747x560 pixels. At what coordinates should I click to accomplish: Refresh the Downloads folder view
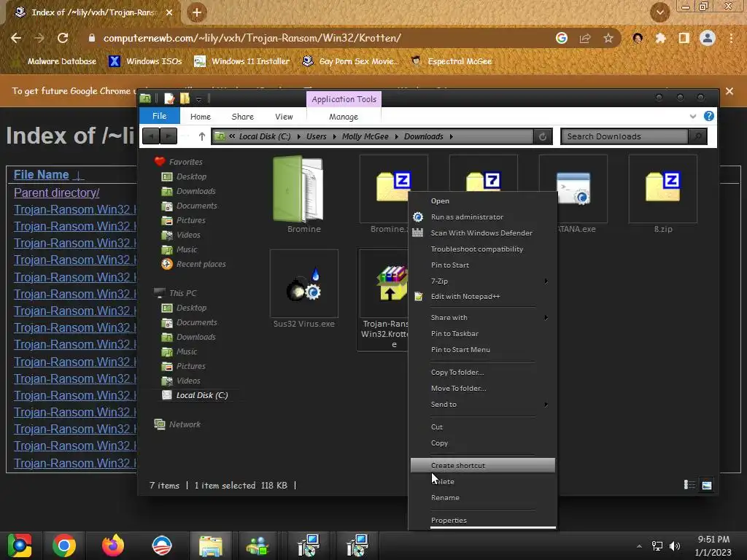543,136
